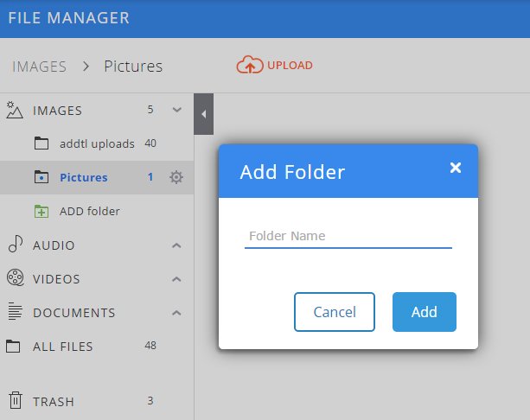Expand the AUDIO section chevron
This screenshot has height=420, width=530.
176,245
